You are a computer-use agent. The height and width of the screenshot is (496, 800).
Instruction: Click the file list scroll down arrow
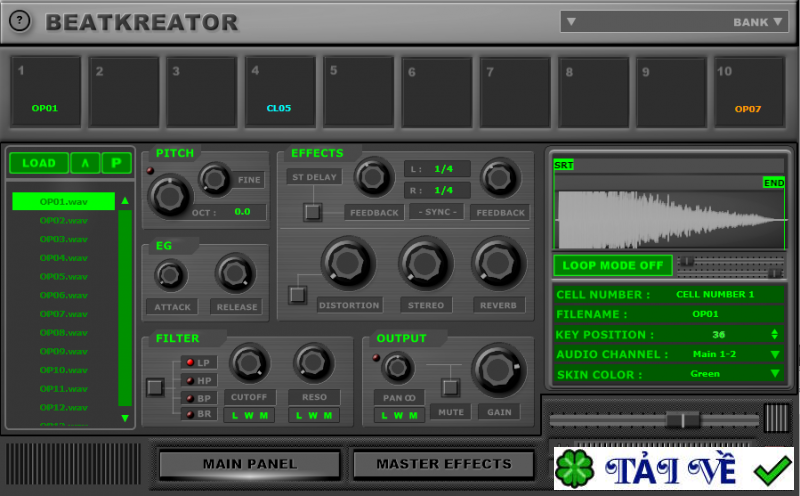(125, 418)
